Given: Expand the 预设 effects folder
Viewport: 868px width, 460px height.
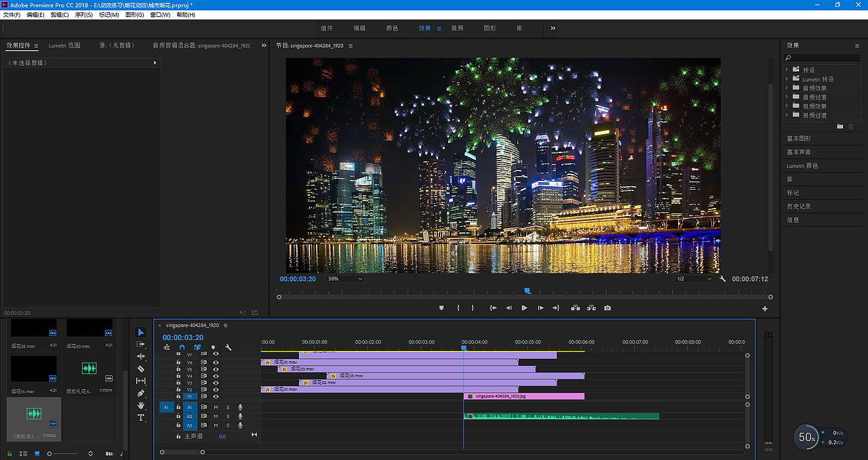Looking at the screenshot, I should point(788,70).
